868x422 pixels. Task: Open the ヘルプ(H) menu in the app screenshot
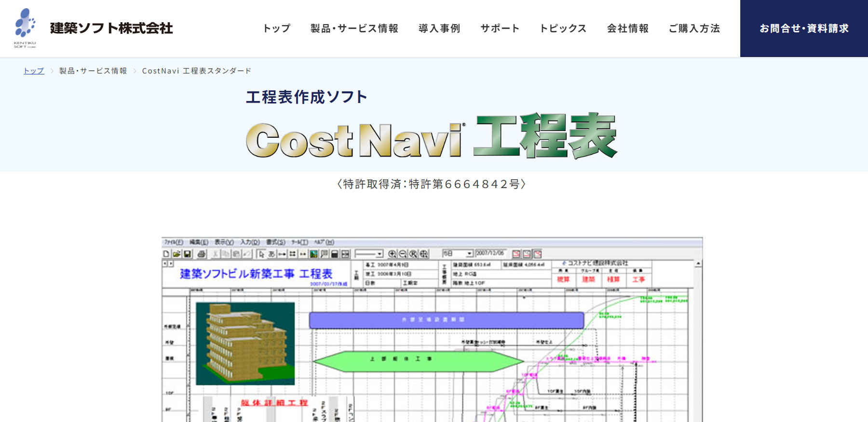(324, 242)
